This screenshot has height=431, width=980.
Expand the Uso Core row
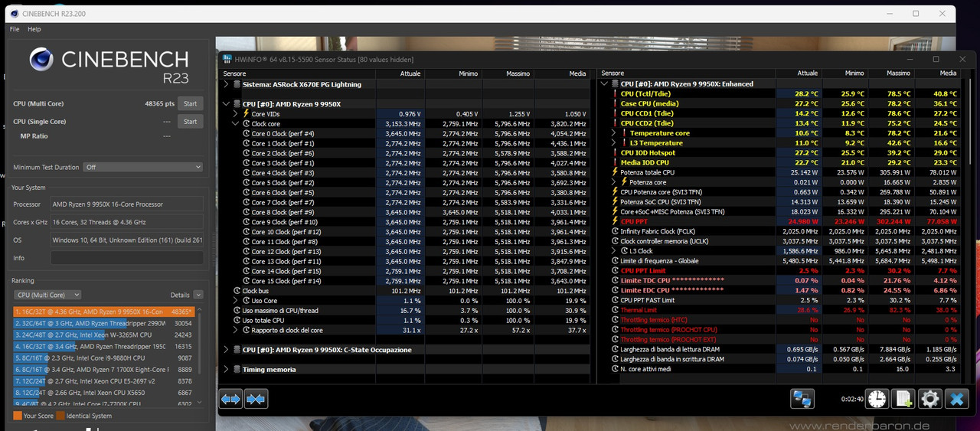click(236, 300)
